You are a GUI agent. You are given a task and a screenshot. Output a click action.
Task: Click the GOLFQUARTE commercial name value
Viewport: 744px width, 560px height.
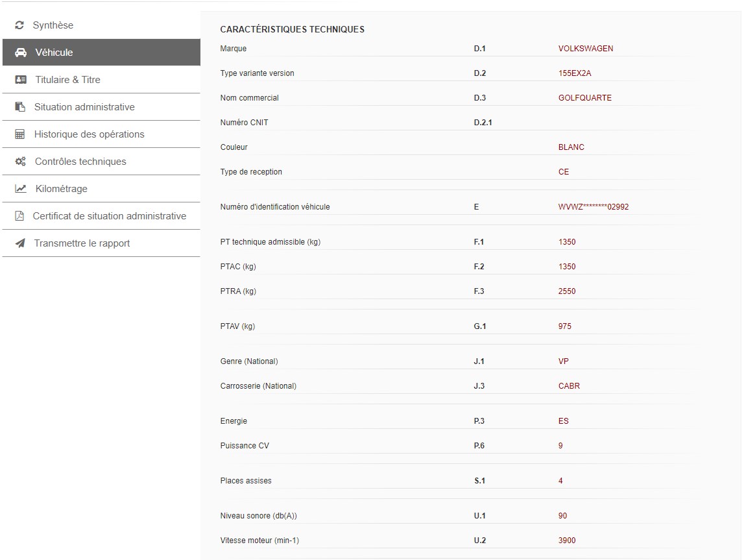584,98
